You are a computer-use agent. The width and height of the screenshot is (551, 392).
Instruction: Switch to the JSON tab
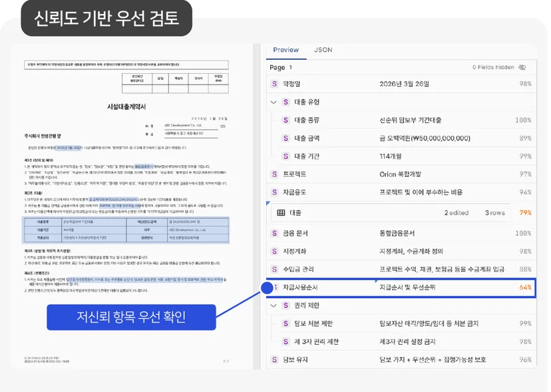pyautogui.click(x=323, y=50)
